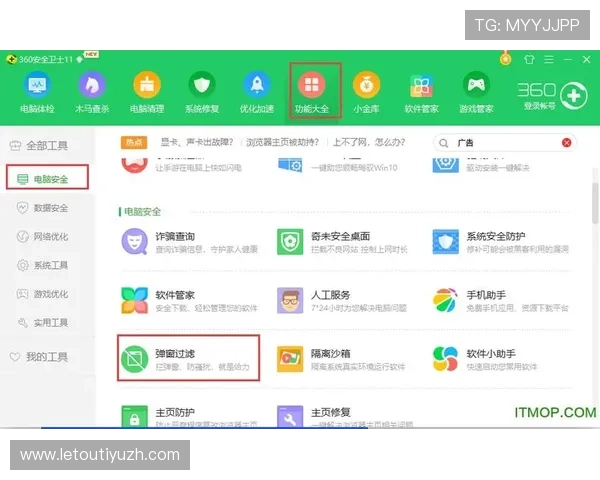Open 弹窗过滤 tool

186,359
